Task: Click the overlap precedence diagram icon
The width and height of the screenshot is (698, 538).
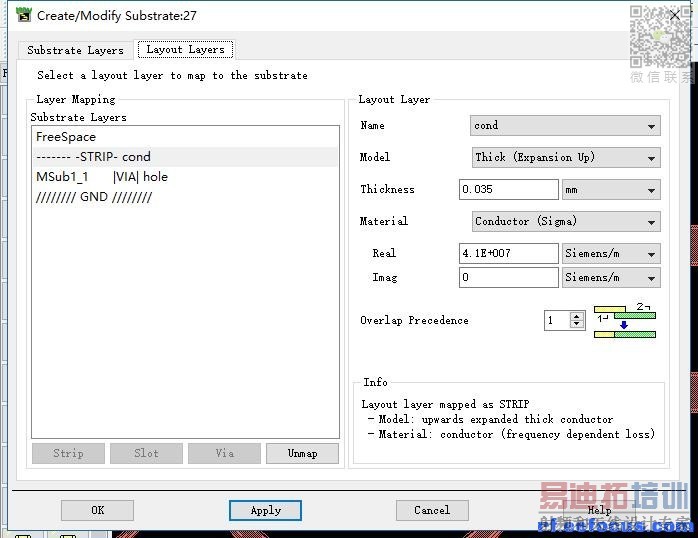Action: (x=625, y=321)
